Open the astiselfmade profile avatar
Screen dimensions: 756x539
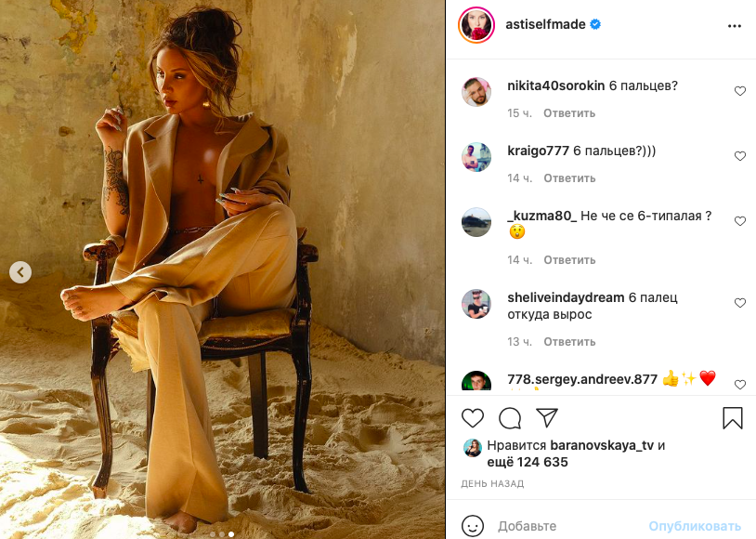tap(476, 24)
